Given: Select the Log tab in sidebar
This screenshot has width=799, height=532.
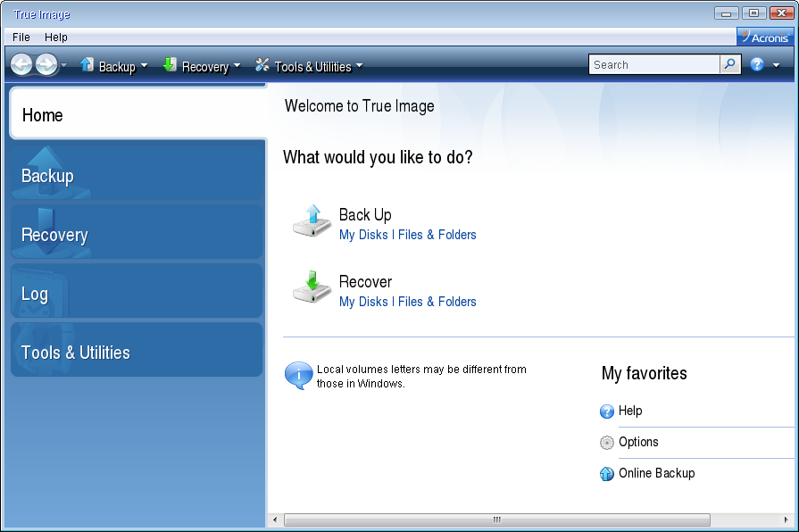Looking at the screenshot, I should point(137,294).
